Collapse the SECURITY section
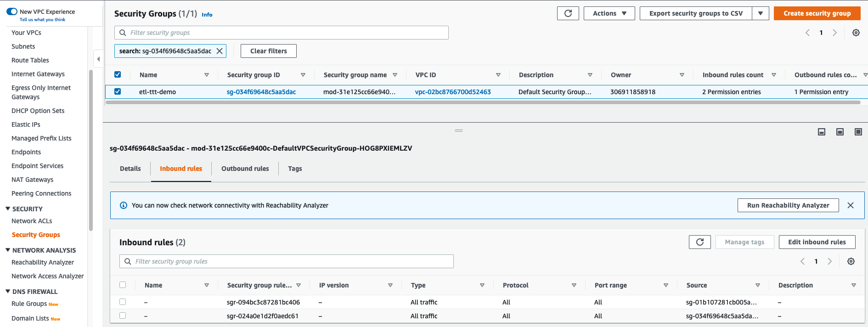 (8, 209)
